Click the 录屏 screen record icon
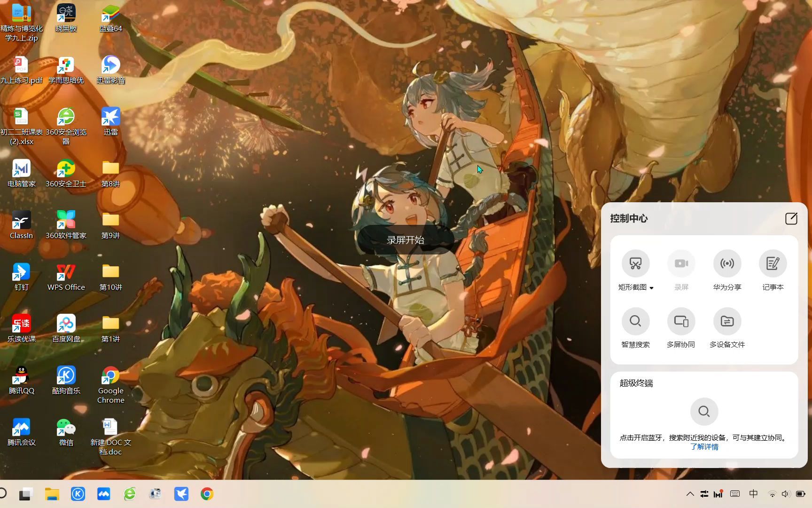Image resolution: width=812 pixels, height=508 pixels. click(x=681, y=263)
